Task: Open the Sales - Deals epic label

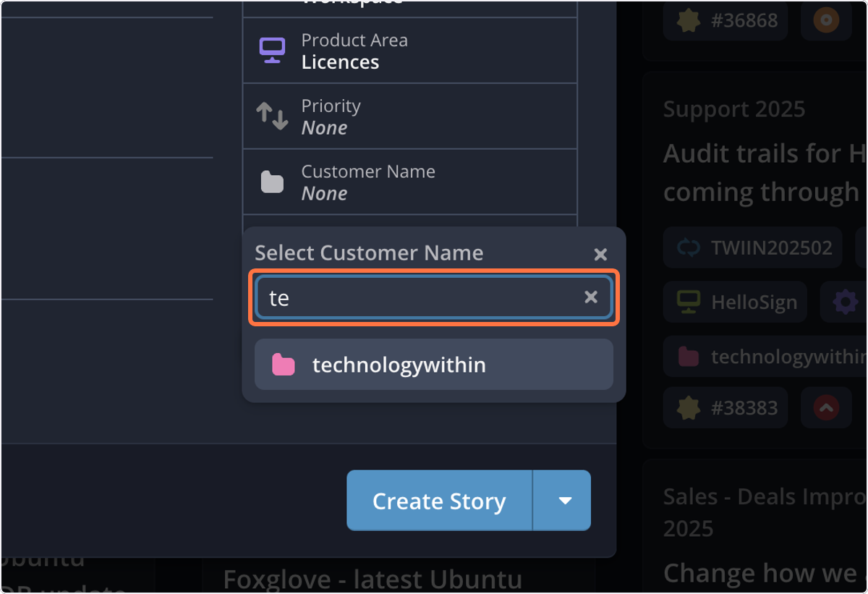Action: tap(765, 512)
